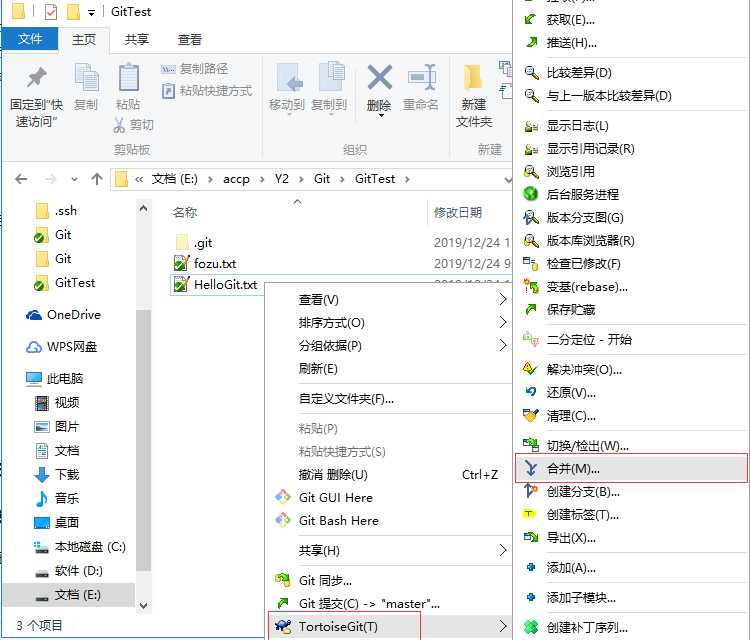Click the 版本库浏览器(R) icon
750x640 pixels.
click(x=531, y=240)
